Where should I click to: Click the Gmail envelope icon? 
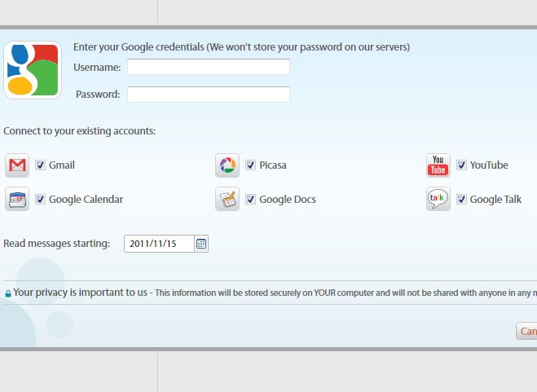tap(17, 165)
